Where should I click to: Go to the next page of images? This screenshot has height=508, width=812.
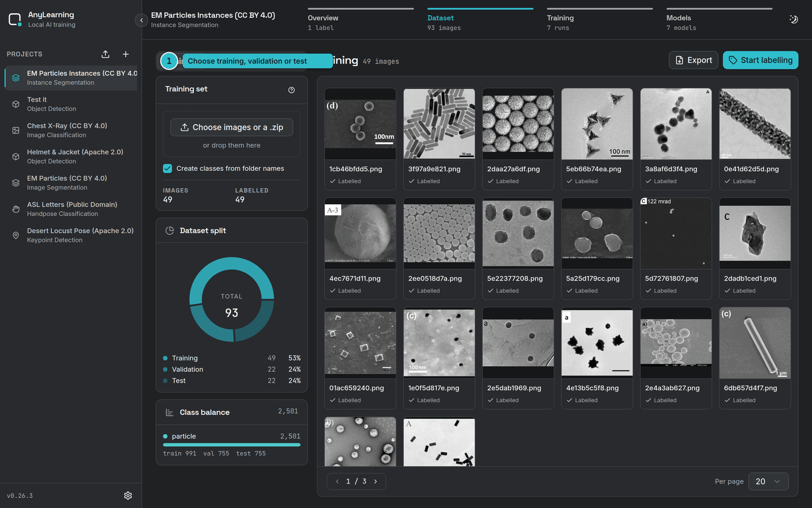pos(376,482)
